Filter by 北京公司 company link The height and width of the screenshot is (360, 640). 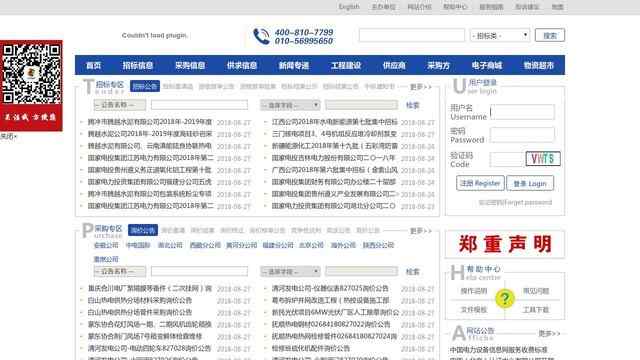point(311,245)
